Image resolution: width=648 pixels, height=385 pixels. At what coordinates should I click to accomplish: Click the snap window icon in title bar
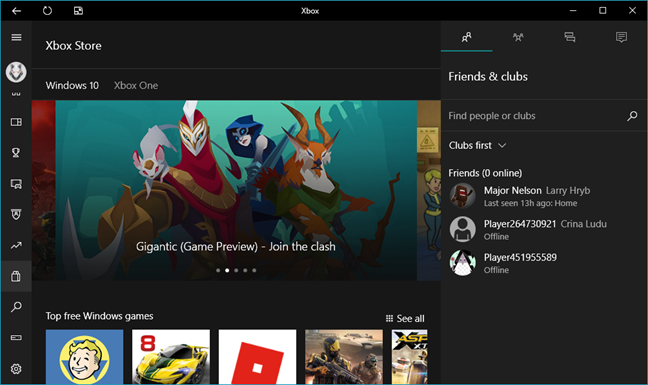78,11
